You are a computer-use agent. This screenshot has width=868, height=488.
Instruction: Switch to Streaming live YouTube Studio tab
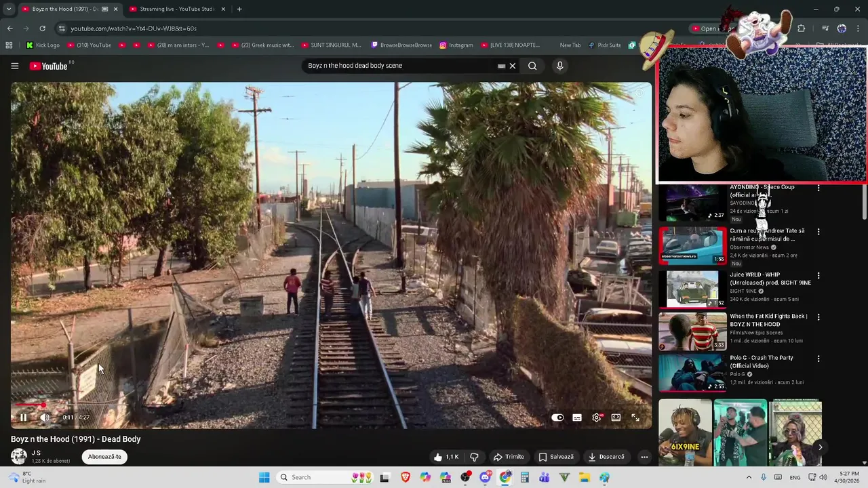[x=177, y=9]
